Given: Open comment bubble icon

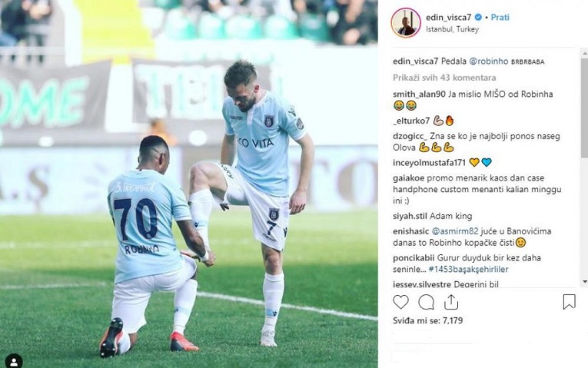Looking at the screenshot, I should coord(426,302).
